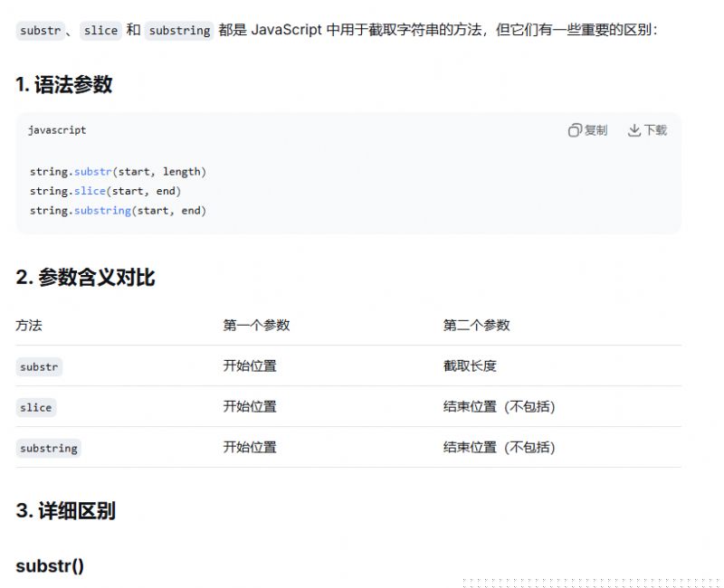
Task: Click the copy code icon
Action: [x=575, y=130]
